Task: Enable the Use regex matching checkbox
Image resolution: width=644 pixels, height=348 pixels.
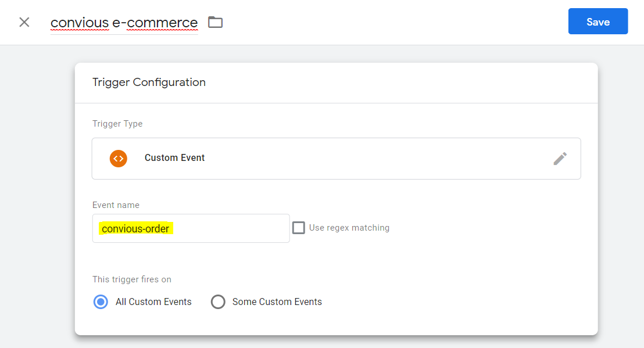Action: click(x=299, y=228)
